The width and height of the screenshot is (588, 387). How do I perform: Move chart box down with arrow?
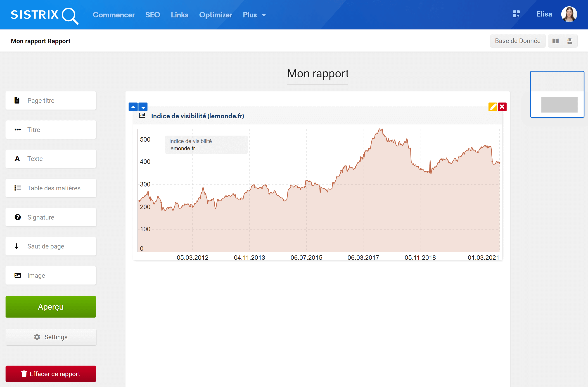(x=143, y=107)
